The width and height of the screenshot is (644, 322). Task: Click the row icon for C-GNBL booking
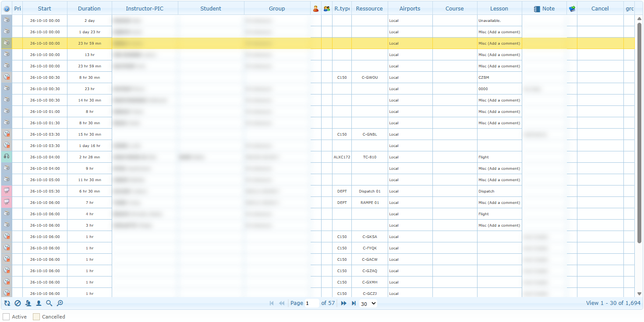[7, 134]
